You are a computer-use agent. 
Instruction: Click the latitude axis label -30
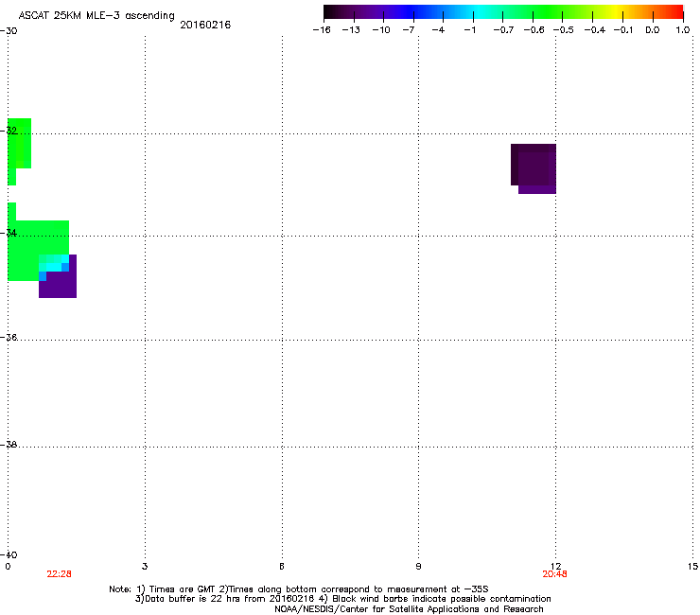tap(9, 31)
